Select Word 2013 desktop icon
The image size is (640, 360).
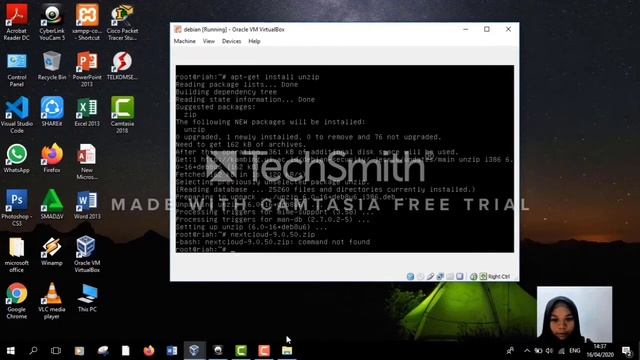87,205
